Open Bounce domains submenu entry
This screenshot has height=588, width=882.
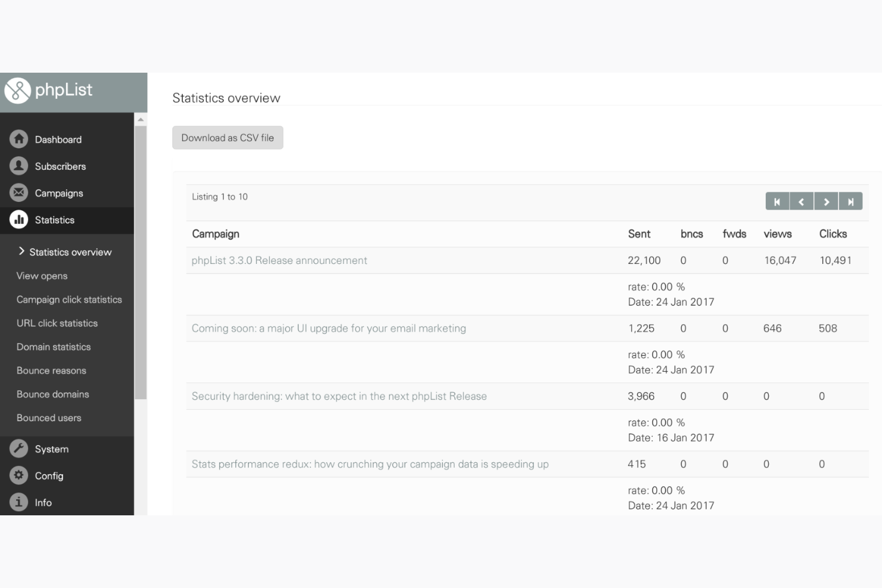tap(53, 394)
